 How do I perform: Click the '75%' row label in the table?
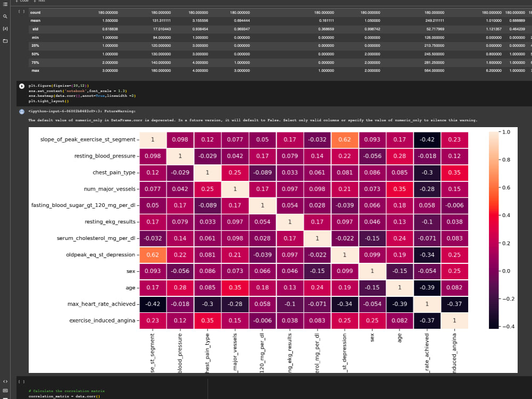pos(35,63)
